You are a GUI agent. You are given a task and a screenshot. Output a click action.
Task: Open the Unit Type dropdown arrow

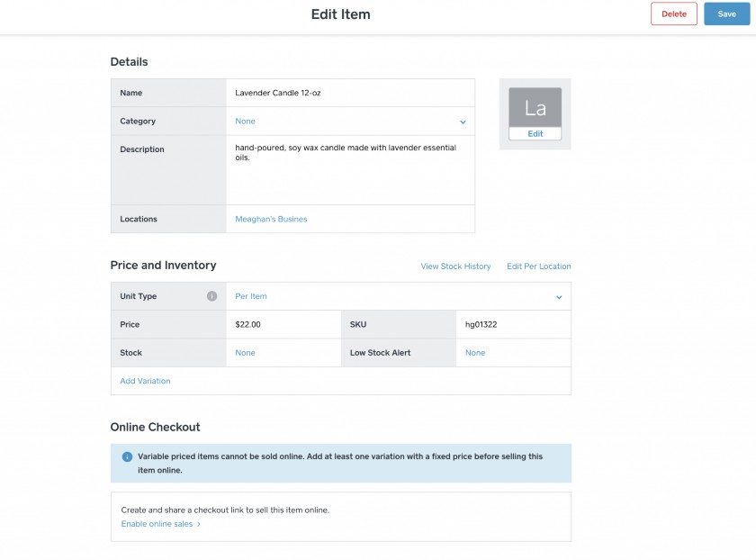[558, 297]
